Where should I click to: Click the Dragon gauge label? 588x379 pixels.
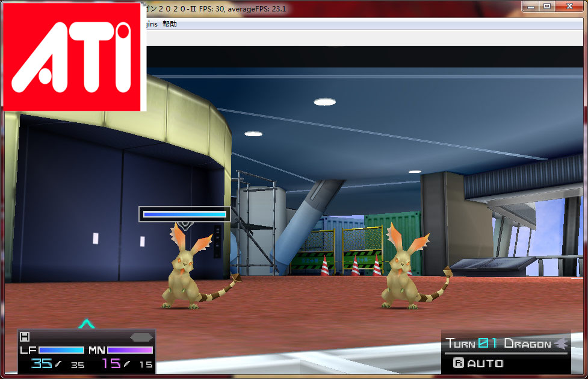[x=528, y=343]
